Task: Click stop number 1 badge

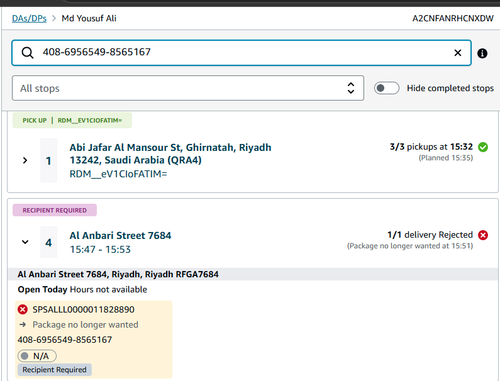Action: 49,160
